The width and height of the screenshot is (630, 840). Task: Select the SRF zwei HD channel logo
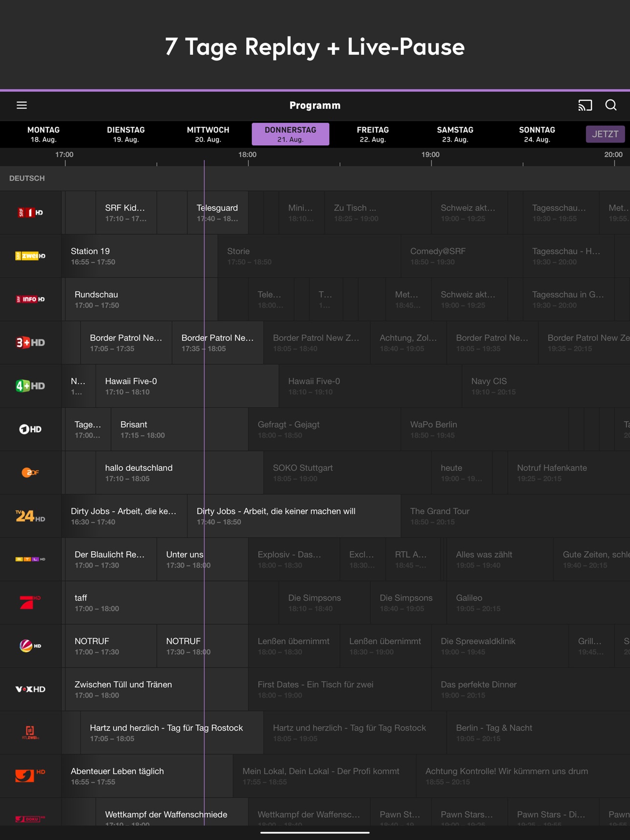pos(30,256)
